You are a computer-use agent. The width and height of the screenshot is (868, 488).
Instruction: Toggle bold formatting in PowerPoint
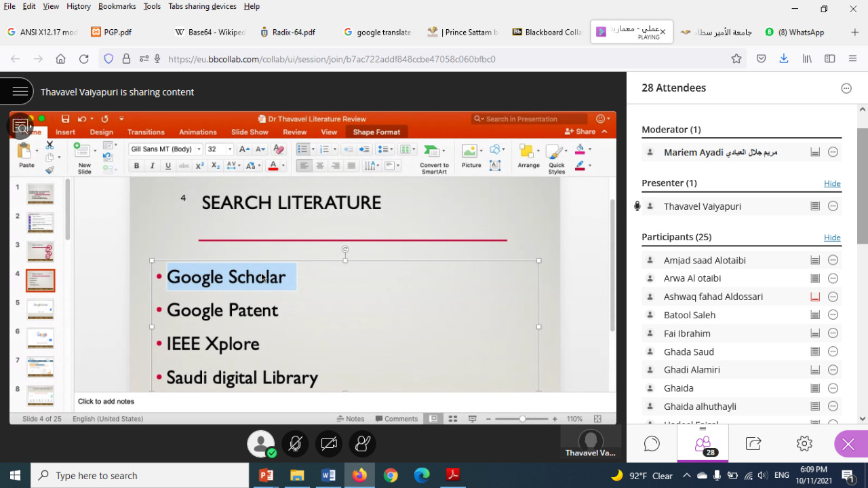(x=137, y=166)
